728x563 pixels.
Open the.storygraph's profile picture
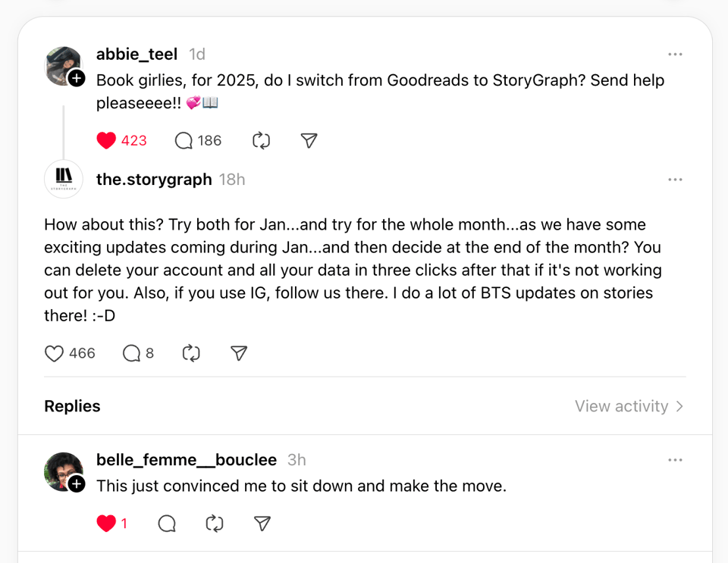pos(64,180)
